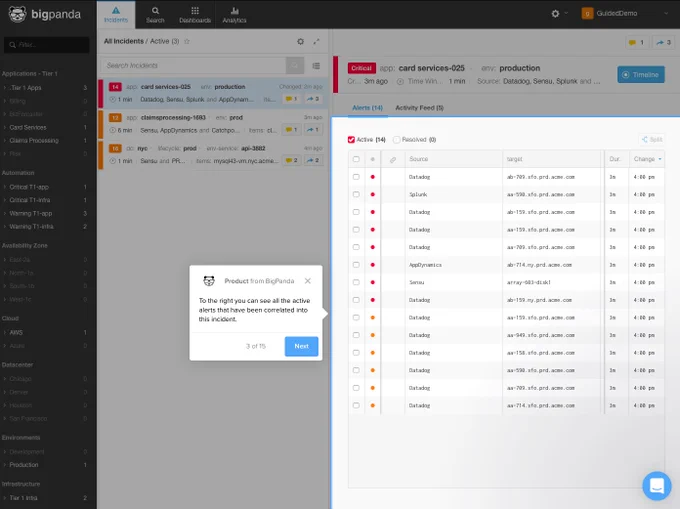
Task: Click the red status dot of Splunk alert
Action: (373, 194)
